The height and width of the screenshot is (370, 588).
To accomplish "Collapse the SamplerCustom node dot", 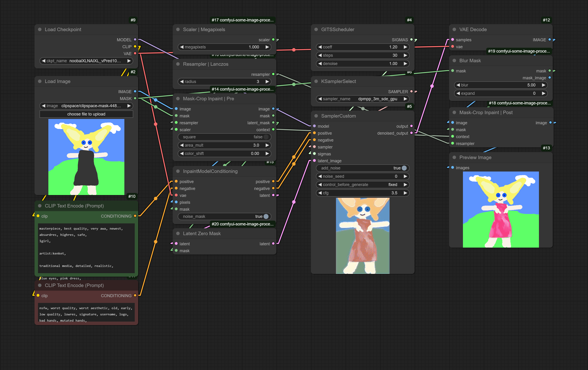I will [x=316, y=116].
